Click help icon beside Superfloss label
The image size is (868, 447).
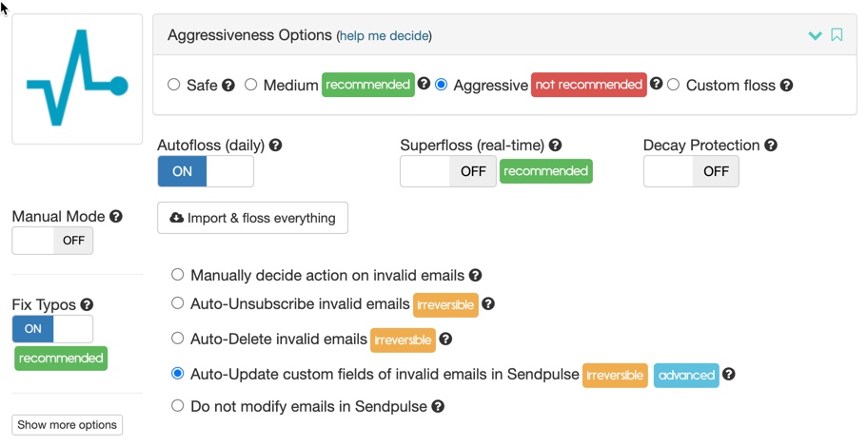tap(556, 146)
